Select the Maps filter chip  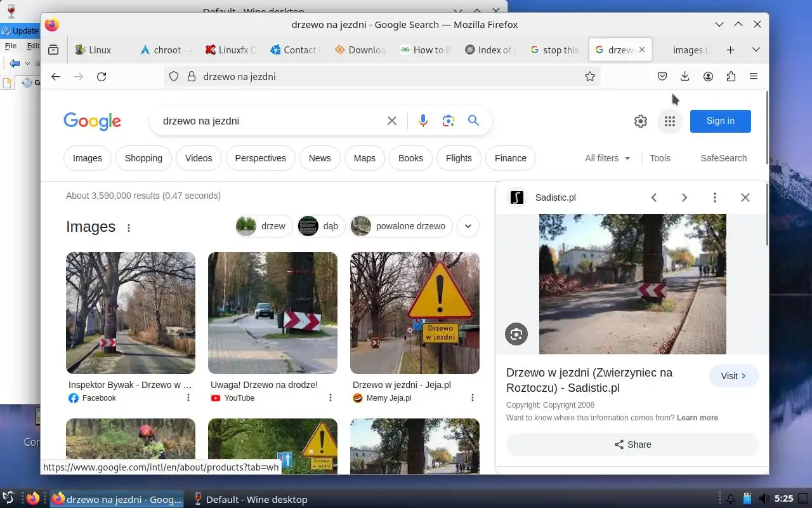click(365, 158)
